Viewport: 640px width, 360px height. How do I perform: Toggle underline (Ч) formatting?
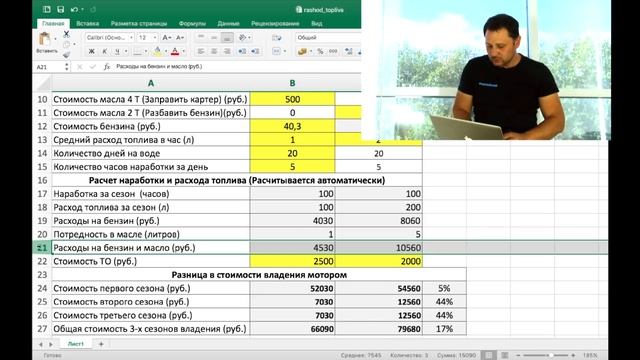(117, 51)
